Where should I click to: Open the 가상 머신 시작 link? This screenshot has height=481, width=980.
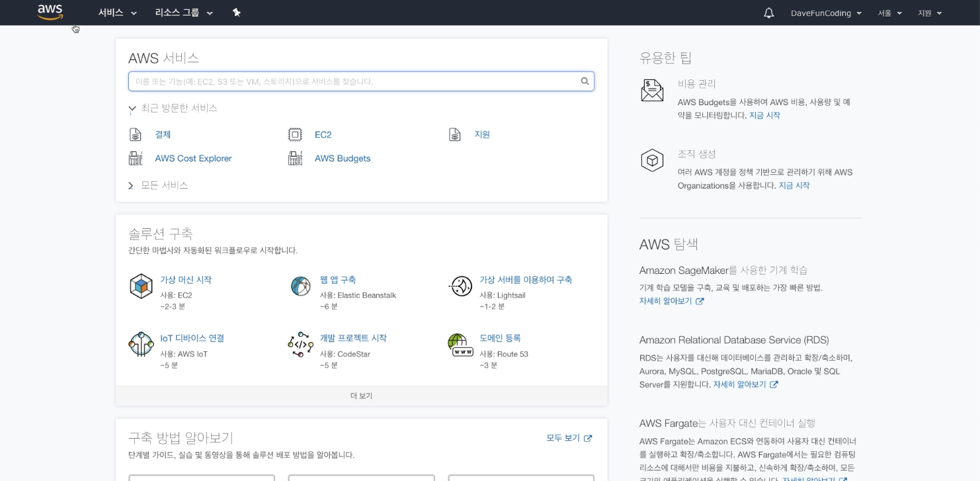pyautogui.click(x=186, y=280)
